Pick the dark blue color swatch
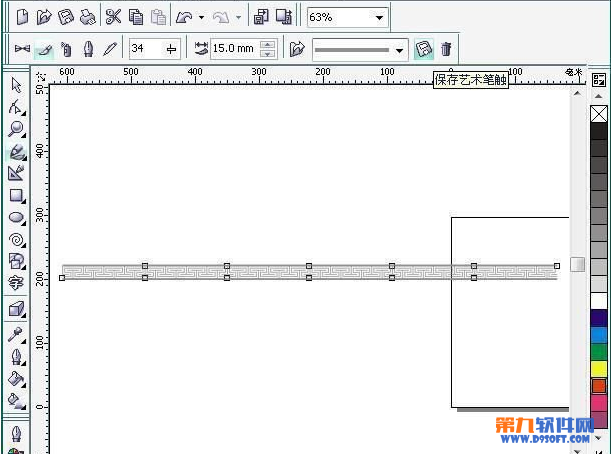This screenshot has width=611, height=454. coord(599,318)
